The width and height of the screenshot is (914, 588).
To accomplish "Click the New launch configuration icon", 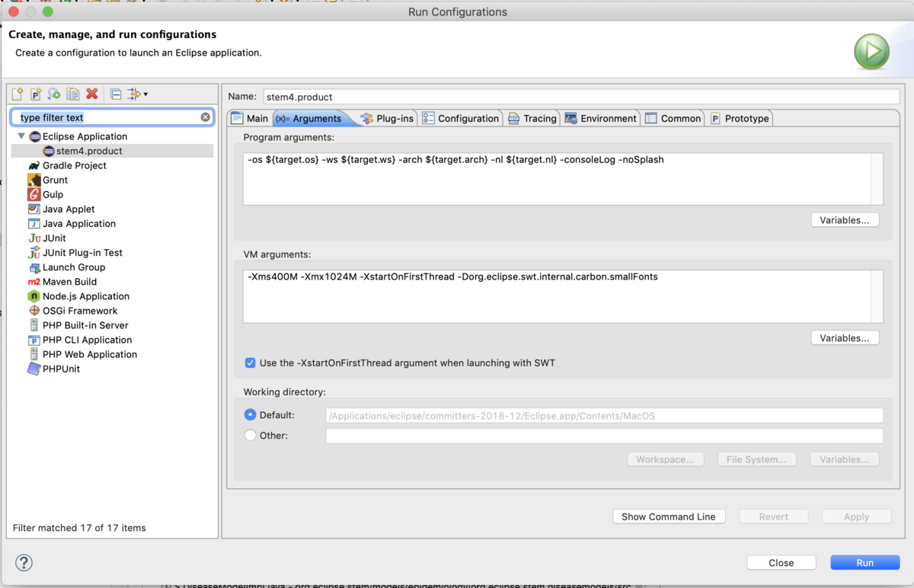I will click(x=18, y=94).
